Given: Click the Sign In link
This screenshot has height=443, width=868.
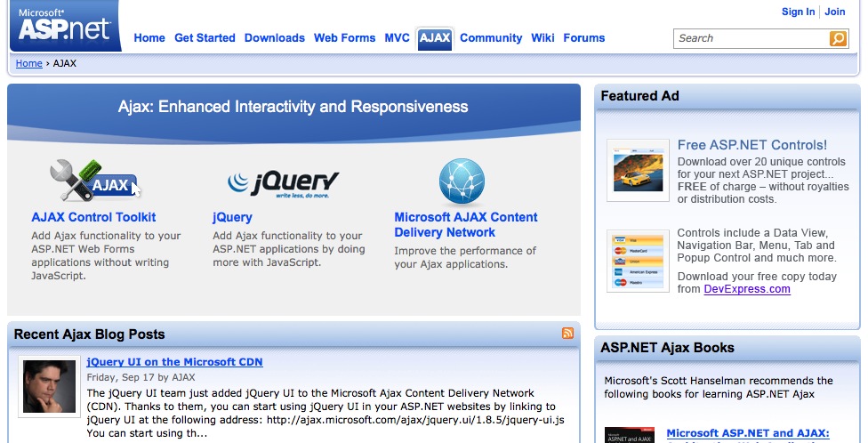Looking at the screenshot, I should [798, 12].
